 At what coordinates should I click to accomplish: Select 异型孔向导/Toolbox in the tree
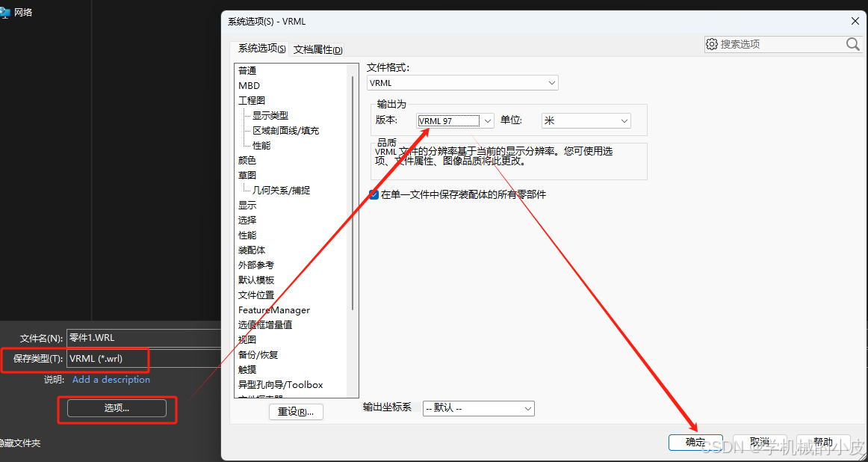[281, 384]
